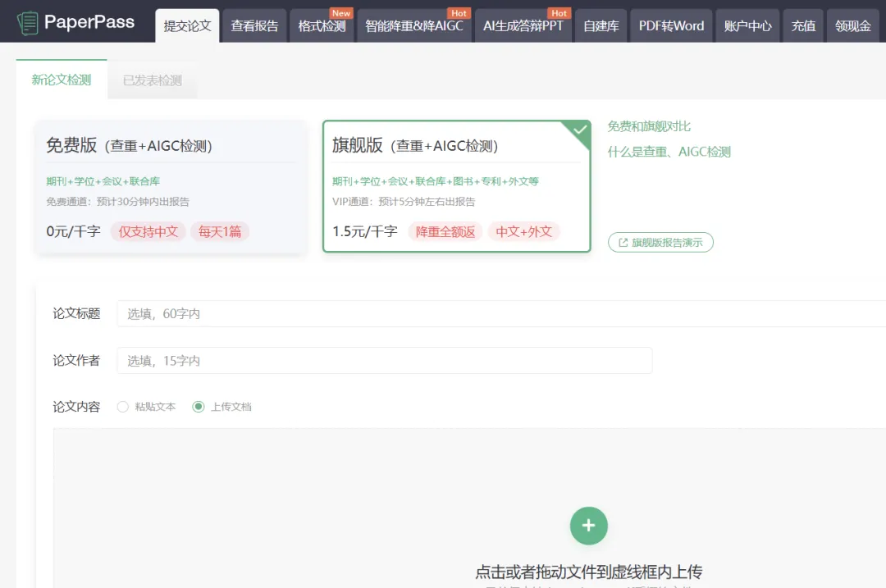
Task: Click the 旗舰版报告演示 button
Action: [x=660, y=242]
